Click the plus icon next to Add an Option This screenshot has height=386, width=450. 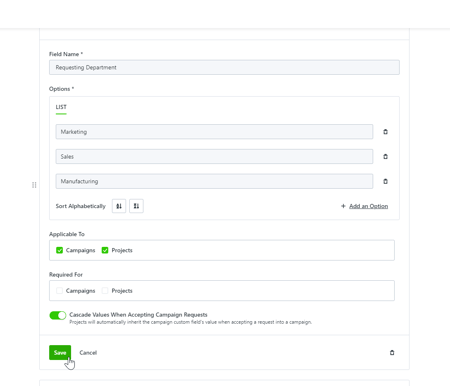pyautogui.click(x=343, y=206)
